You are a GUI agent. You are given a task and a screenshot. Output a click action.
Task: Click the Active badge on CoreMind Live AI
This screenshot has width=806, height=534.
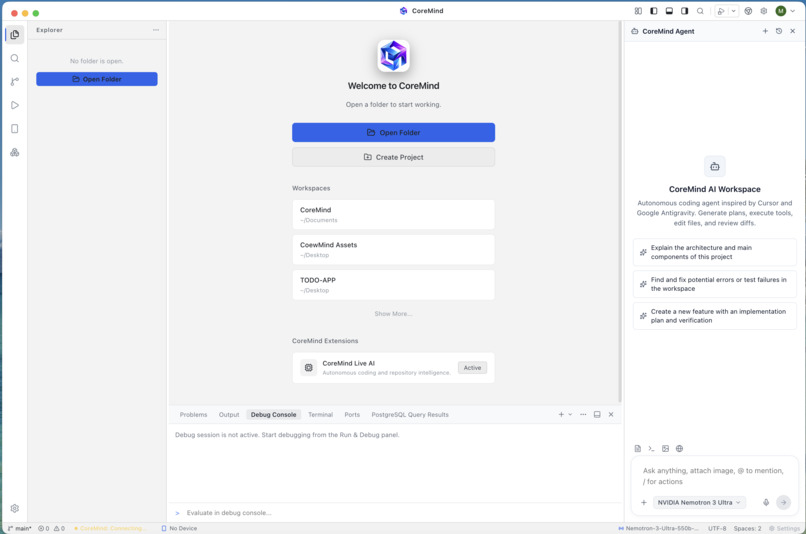pos(472,367)
